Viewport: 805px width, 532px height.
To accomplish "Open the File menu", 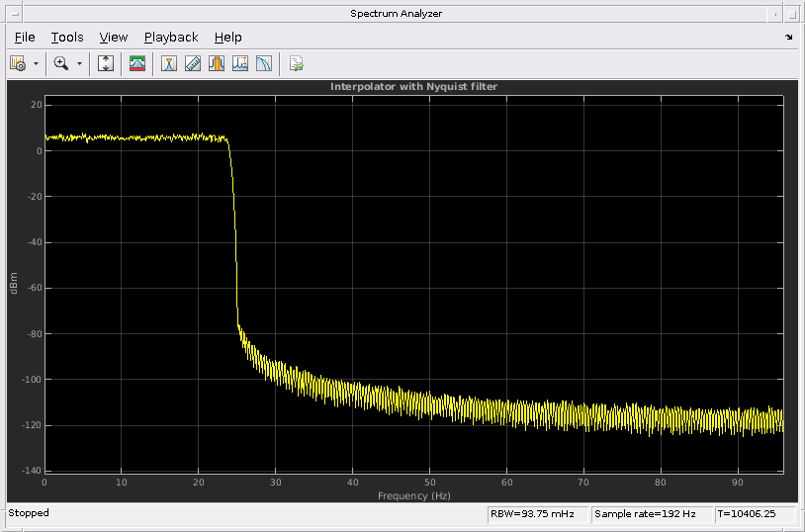I will tap(25, 37).
